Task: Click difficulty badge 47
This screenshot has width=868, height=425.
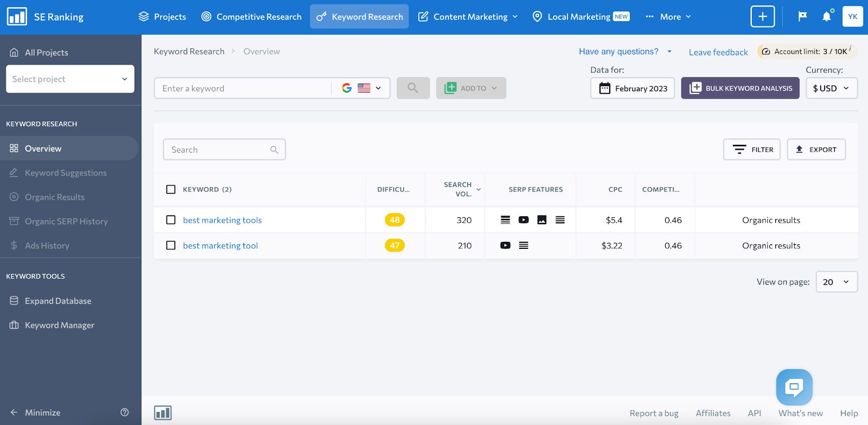Action: [x=394, y=245]
